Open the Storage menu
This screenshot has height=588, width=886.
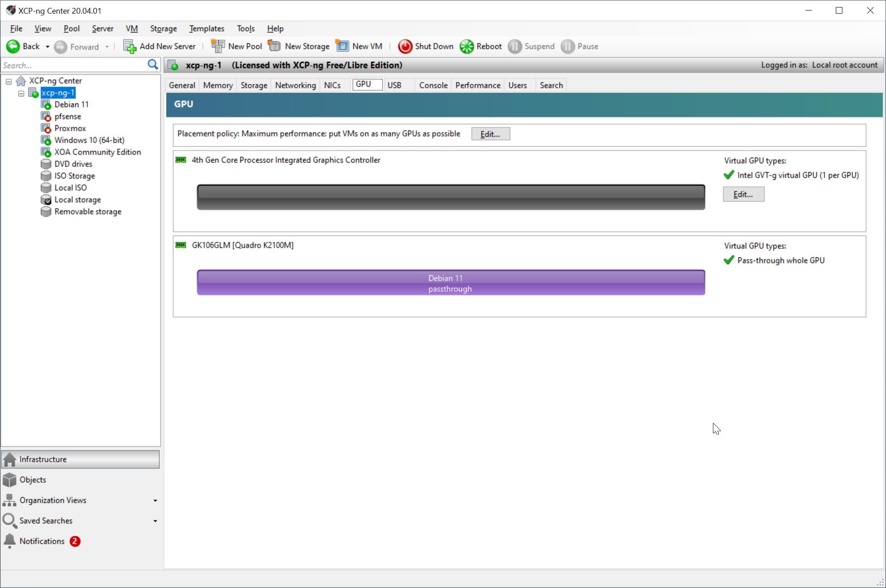tap(163, 29)
